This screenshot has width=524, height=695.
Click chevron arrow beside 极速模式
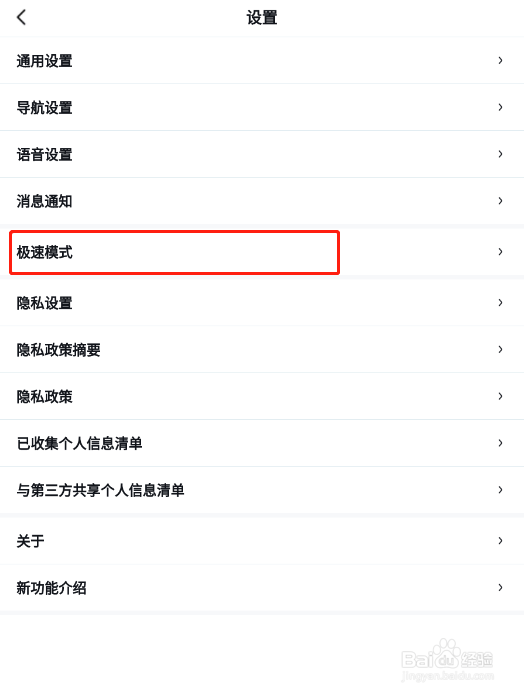[x=500, y=252]
